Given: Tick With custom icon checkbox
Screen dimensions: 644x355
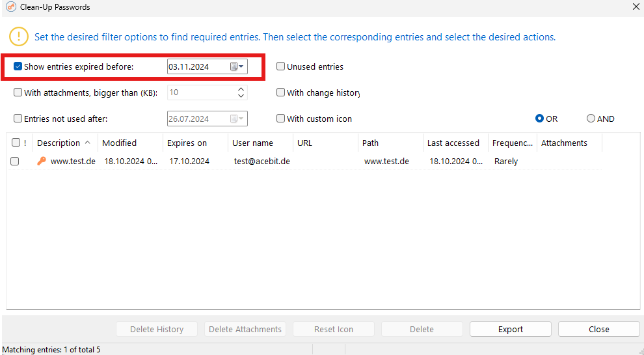Looking at the screenshot, I should (280, 119).
